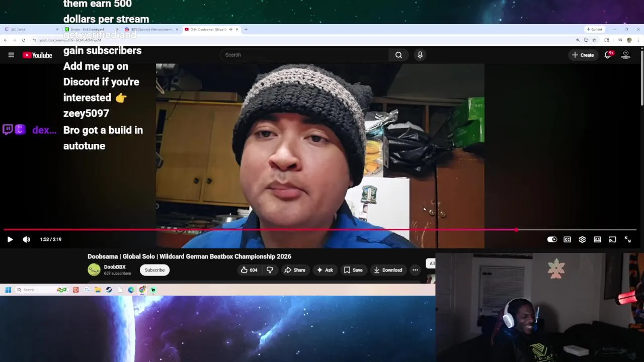Open the Gemini button in Chrome

(594, 29)
